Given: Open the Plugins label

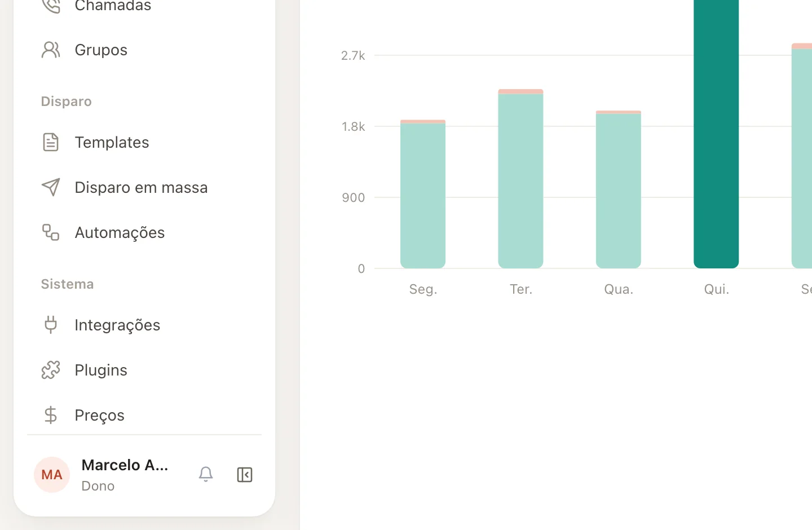Looking at the screenshot, I should tap(101, 370).
